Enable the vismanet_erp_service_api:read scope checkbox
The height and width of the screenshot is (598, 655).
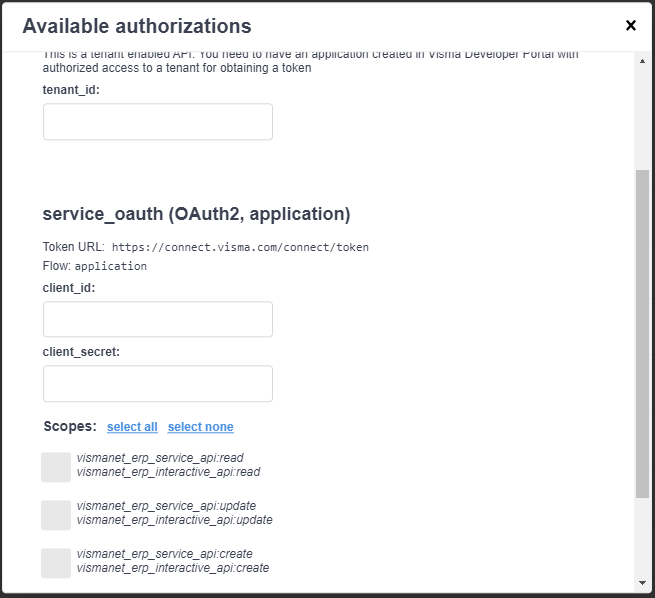(56, 467)
